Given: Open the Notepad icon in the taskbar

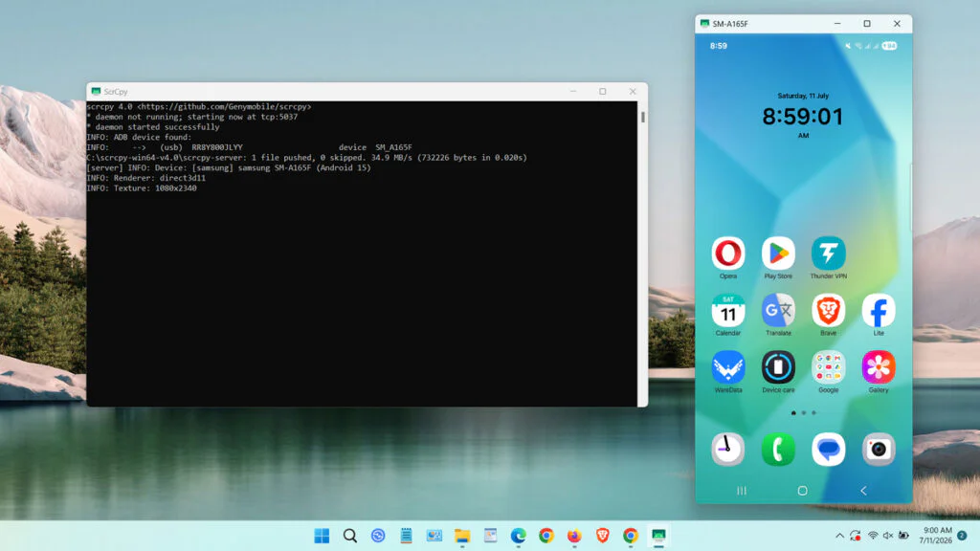Looking at the screenshot, I should [x=406, y=536].
